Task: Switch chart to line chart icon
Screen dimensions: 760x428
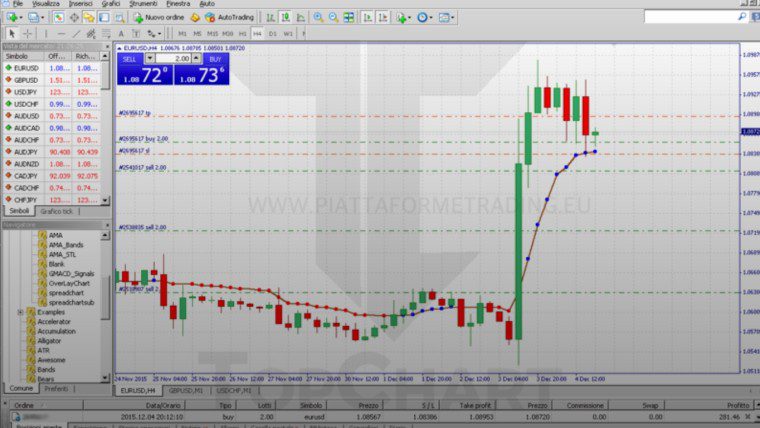Action: (x=301, y=18)
